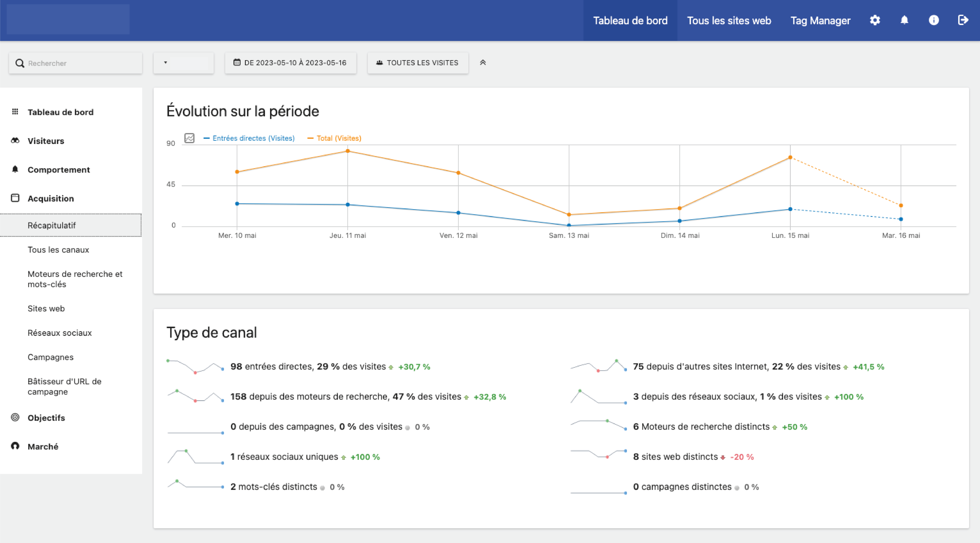The width and height of the screenshot is (980, 543).
Task: Collapse the Acquisition sidebar section
Action: point(51,198)
